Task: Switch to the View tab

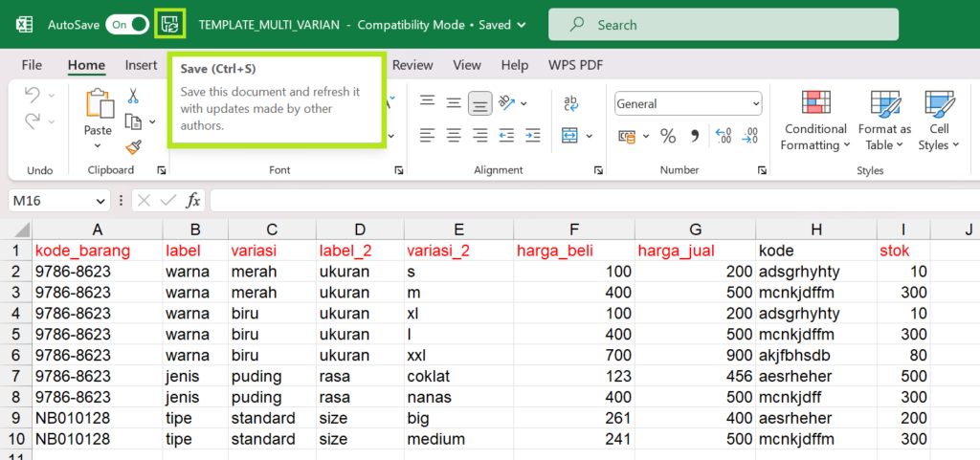Action: [467, 65]
